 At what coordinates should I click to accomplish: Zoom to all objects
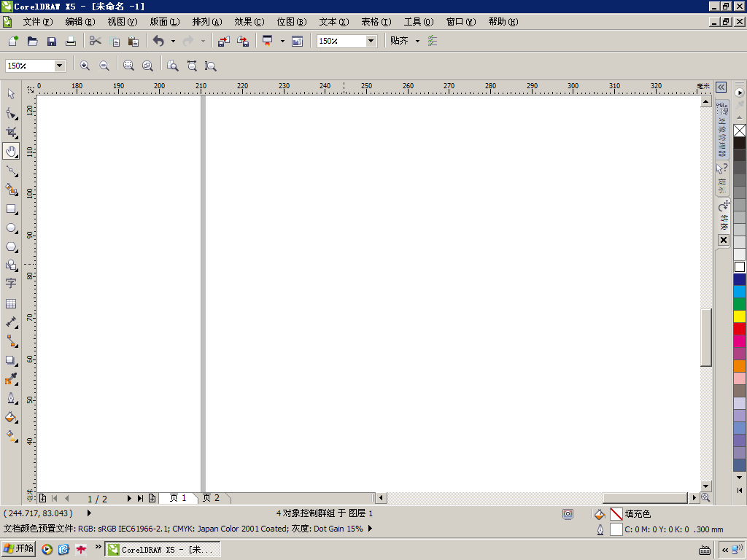coord(147,66)
